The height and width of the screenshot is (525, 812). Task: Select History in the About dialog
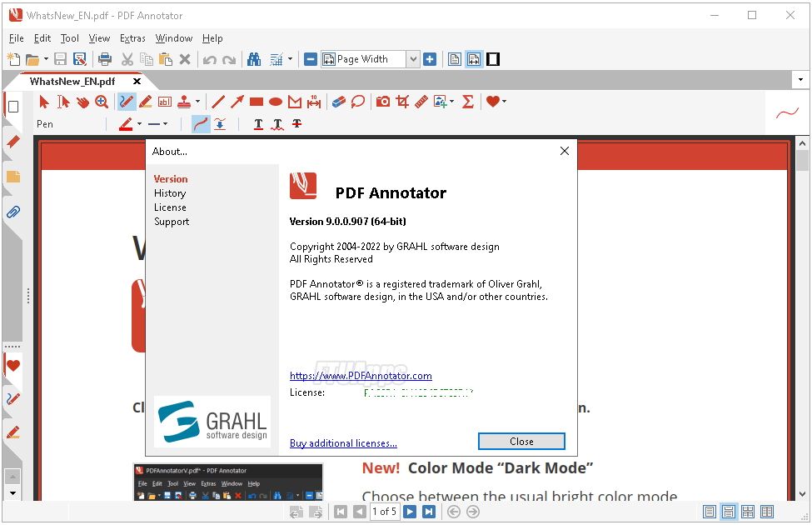click(x=170, y=193)
